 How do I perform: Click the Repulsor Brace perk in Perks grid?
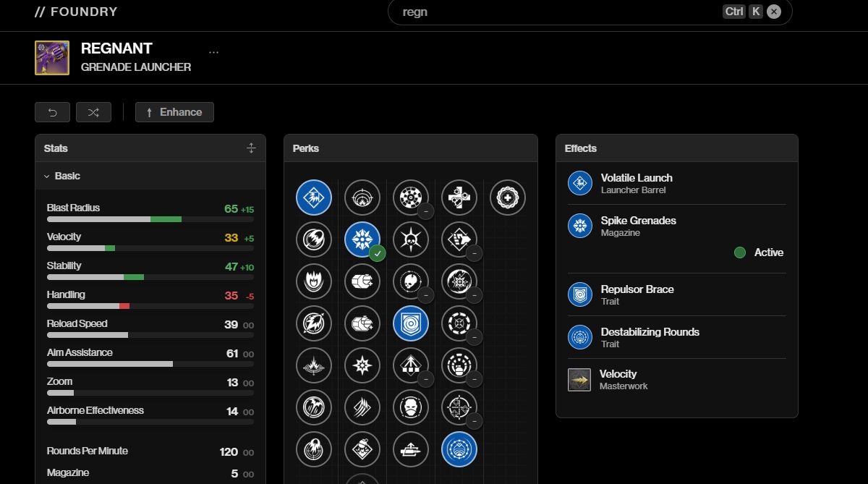(x=411, y=323)
